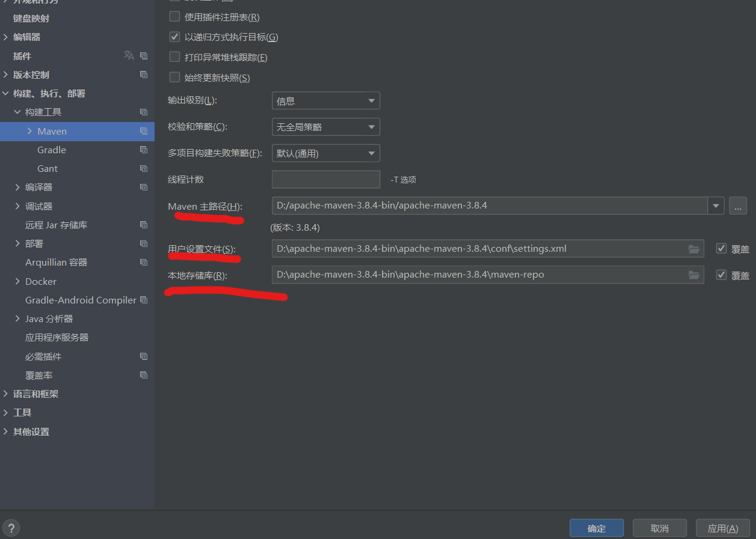Open folder browser for user settings file
Screen dimensions: 756x539
pos(694,249)
